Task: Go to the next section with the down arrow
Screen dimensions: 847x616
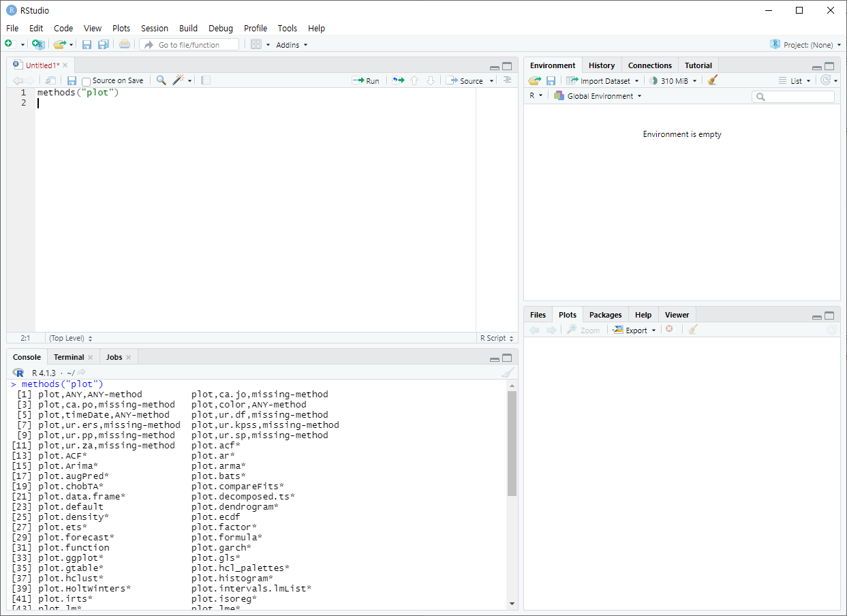Action: click(x=430, y=80)
